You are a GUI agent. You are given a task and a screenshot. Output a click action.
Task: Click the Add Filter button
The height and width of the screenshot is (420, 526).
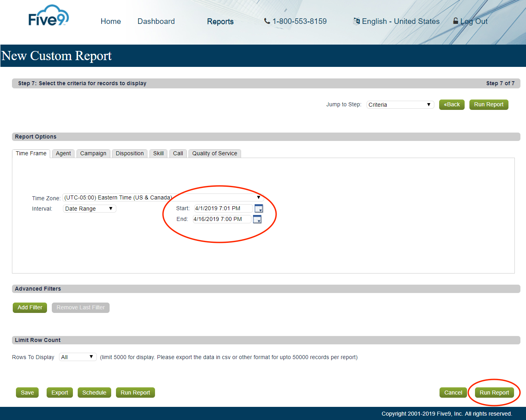[x=29, y=307]
